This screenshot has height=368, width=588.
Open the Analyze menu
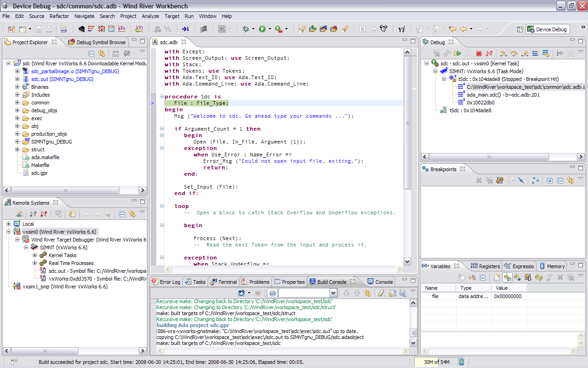coord(150,16)
